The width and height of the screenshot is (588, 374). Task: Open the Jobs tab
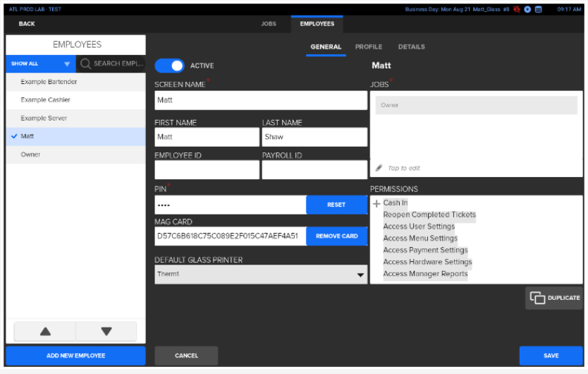269,24
